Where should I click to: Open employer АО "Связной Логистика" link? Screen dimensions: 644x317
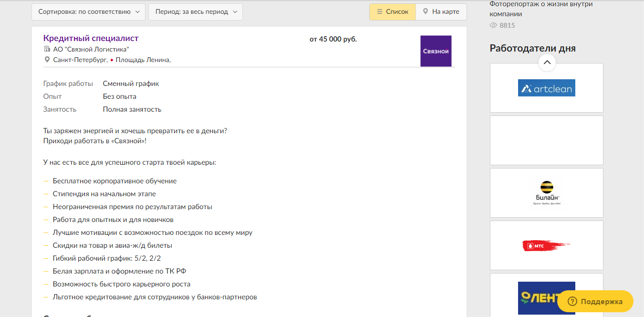pyautogui.click(x=91, y=49)
